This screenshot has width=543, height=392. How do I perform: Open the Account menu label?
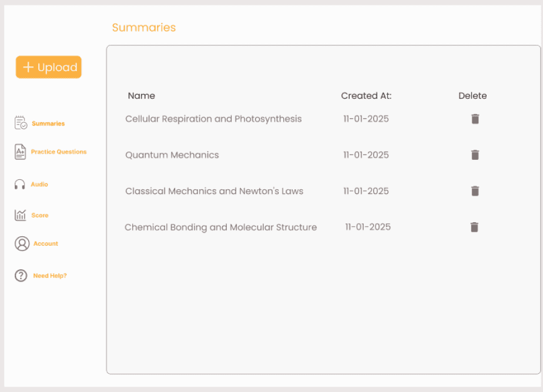(x=46, y=244)
